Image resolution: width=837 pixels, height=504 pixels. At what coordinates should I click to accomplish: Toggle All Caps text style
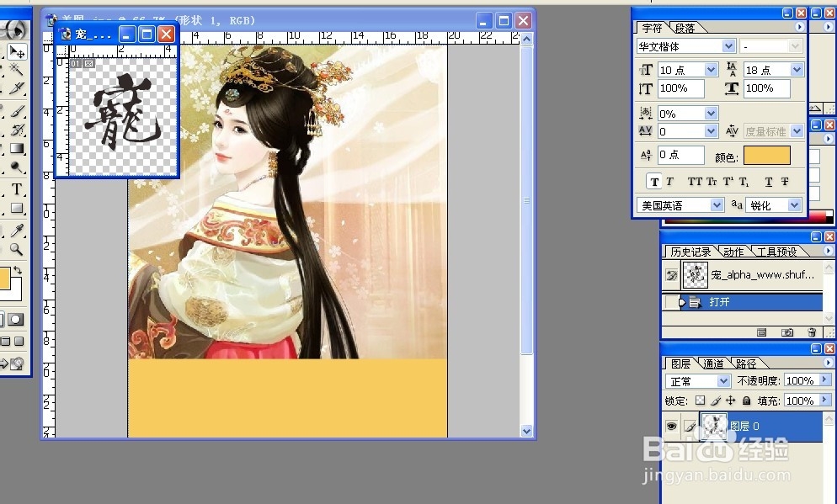(x=695, y=182)
